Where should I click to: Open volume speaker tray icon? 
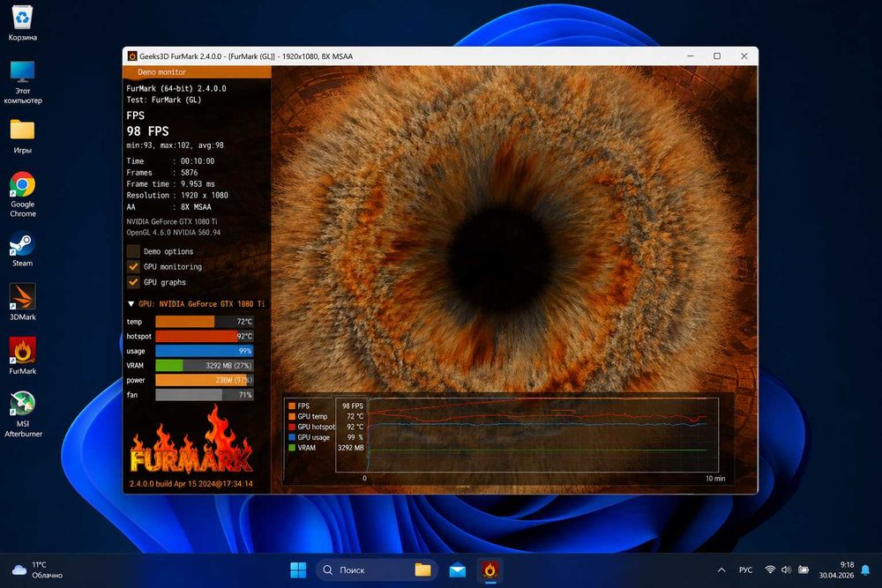(x=787, y=570)
